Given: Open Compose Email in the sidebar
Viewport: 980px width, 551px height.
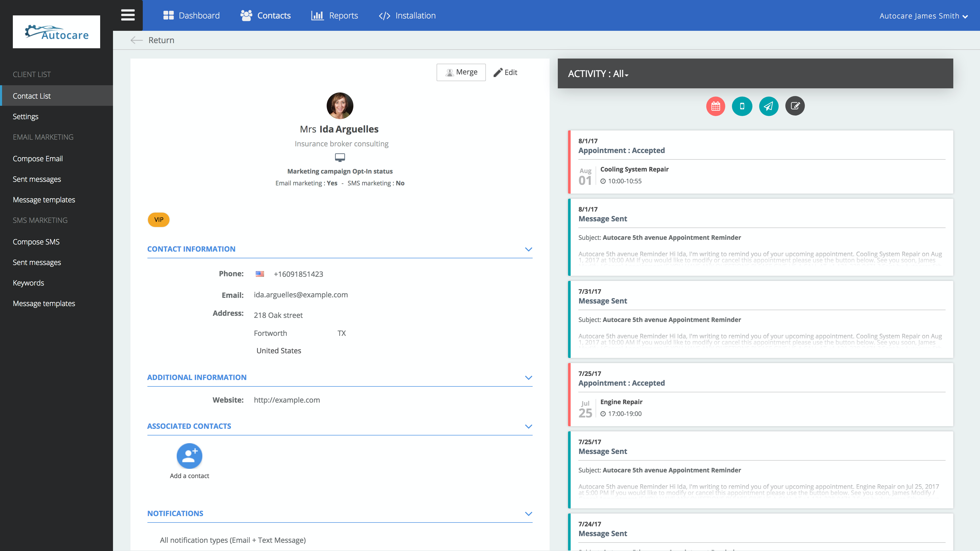Looking at the screenshot, I should (x=38, y=159).
